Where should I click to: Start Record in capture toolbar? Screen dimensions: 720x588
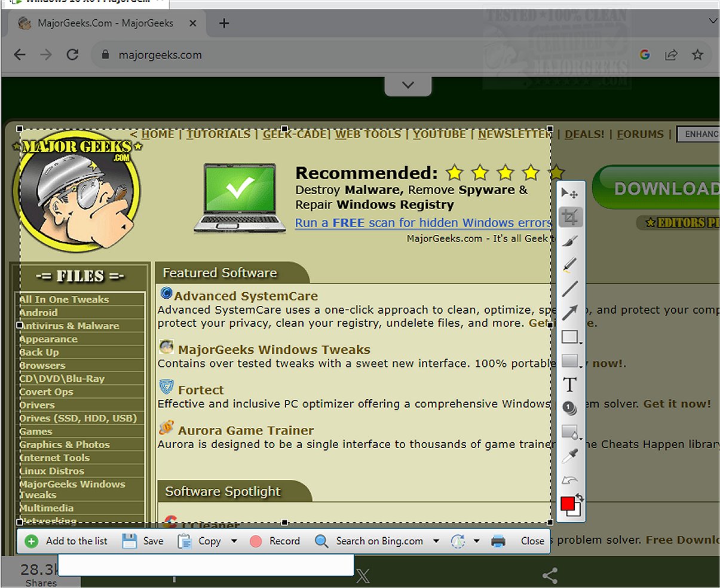[x=275, y=541]
